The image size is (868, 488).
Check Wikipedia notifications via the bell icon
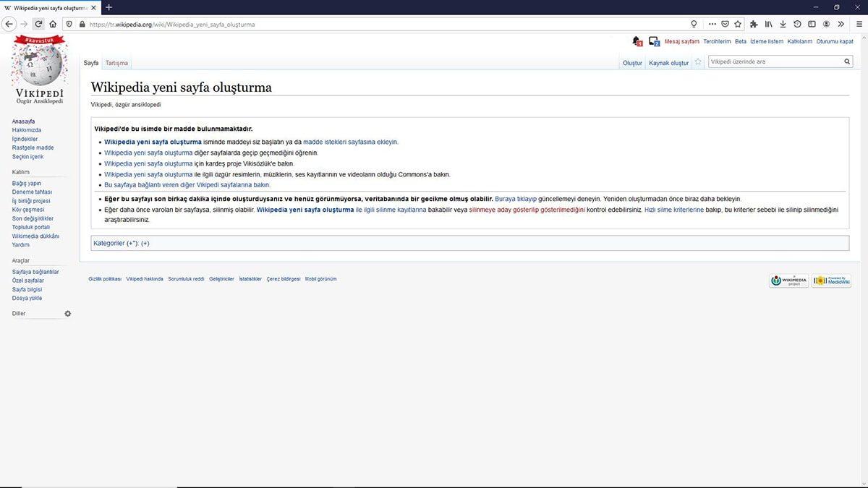point(635,40)
